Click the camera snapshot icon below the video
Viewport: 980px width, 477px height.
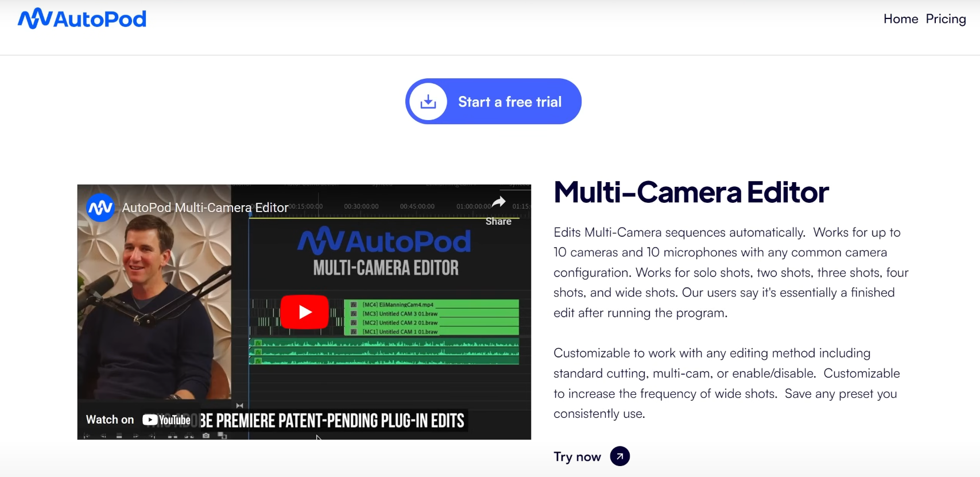(206, 436)
